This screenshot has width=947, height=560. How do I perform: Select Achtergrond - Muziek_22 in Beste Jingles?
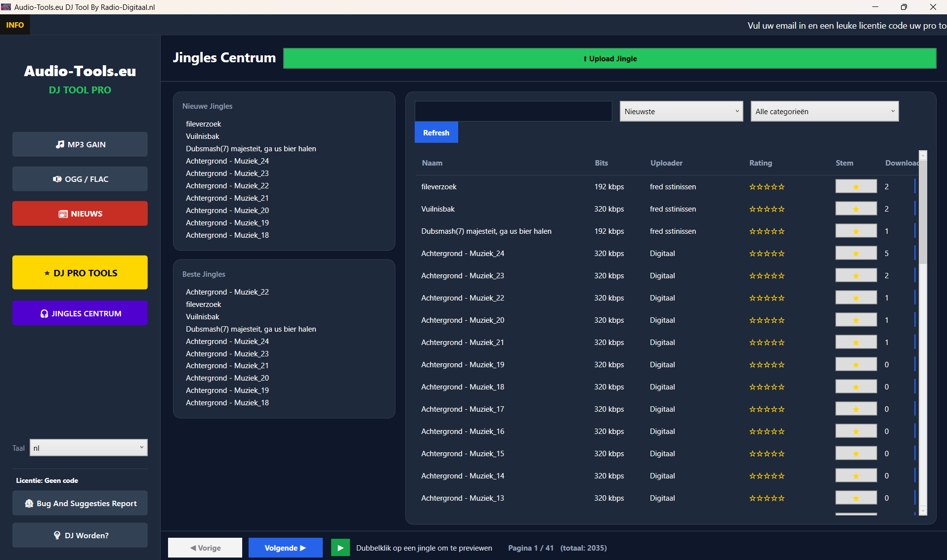point(227,292)
